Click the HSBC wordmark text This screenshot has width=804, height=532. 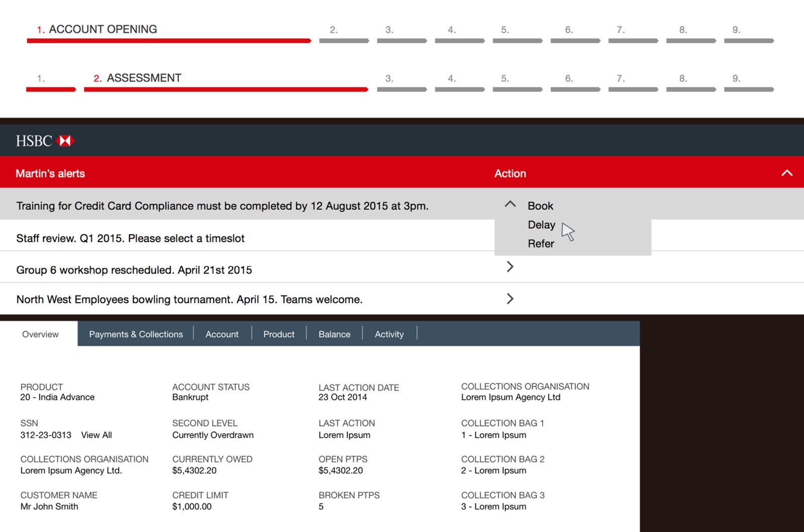coord(34,141)
